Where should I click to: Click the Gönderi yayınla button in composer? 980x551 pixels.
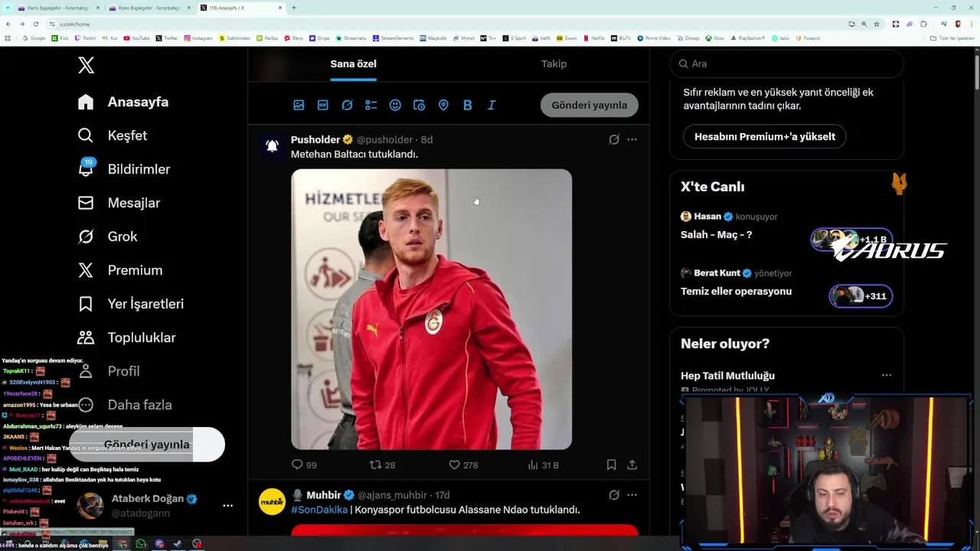(x=590, y=105)
